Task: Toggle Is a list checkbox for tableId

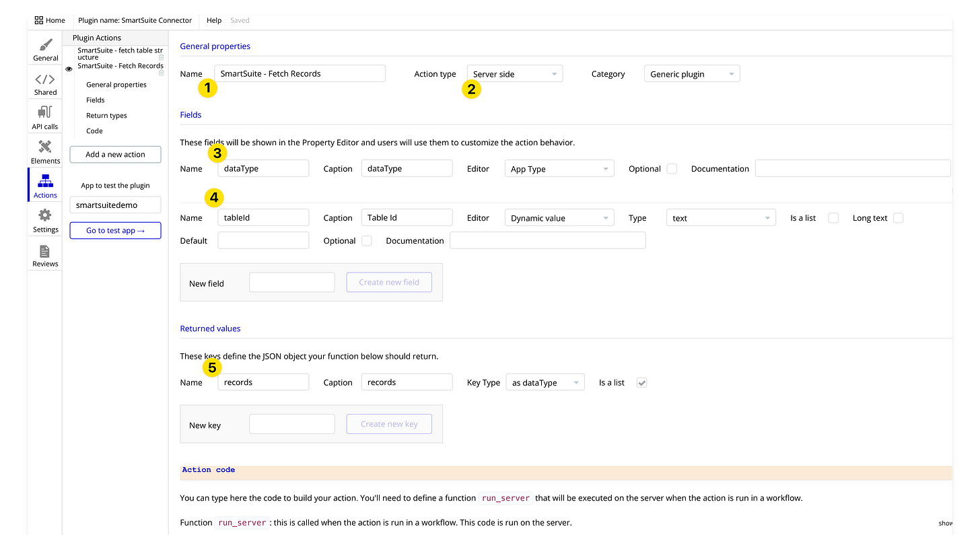Action: click(x=833, y=218)
